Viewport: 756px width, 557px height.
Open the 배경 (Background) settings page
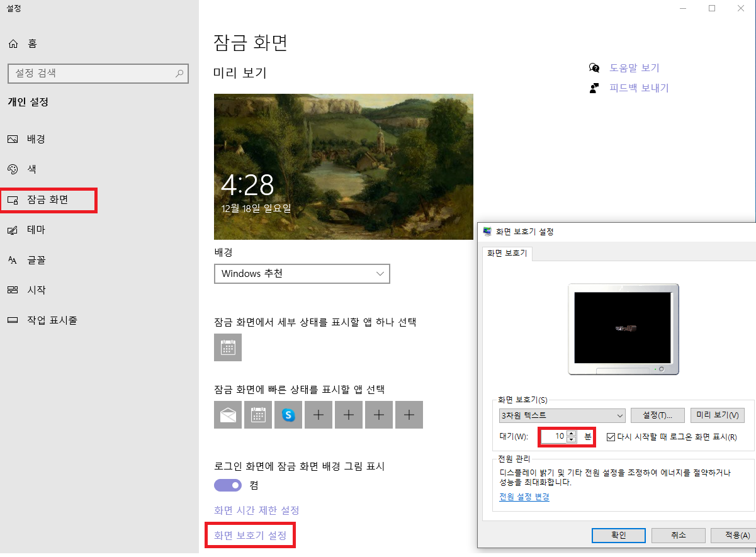(x=35, y=139)
